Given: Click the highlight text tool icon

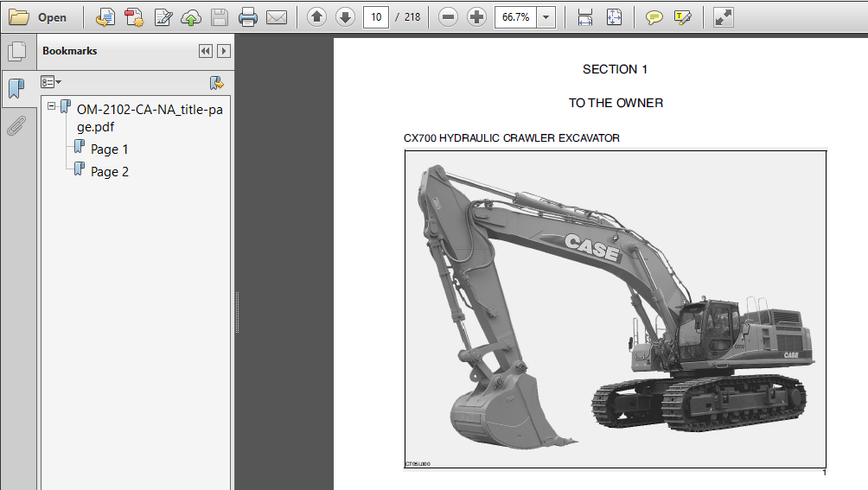Looking at the screenshot, I should pos(682,17).
